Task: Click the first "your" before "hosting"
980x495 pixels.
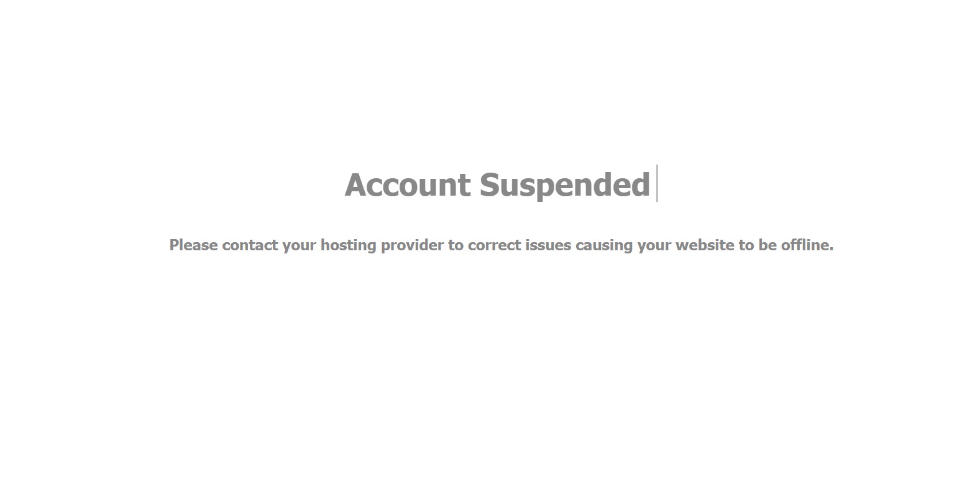Action: pos(299,247)
